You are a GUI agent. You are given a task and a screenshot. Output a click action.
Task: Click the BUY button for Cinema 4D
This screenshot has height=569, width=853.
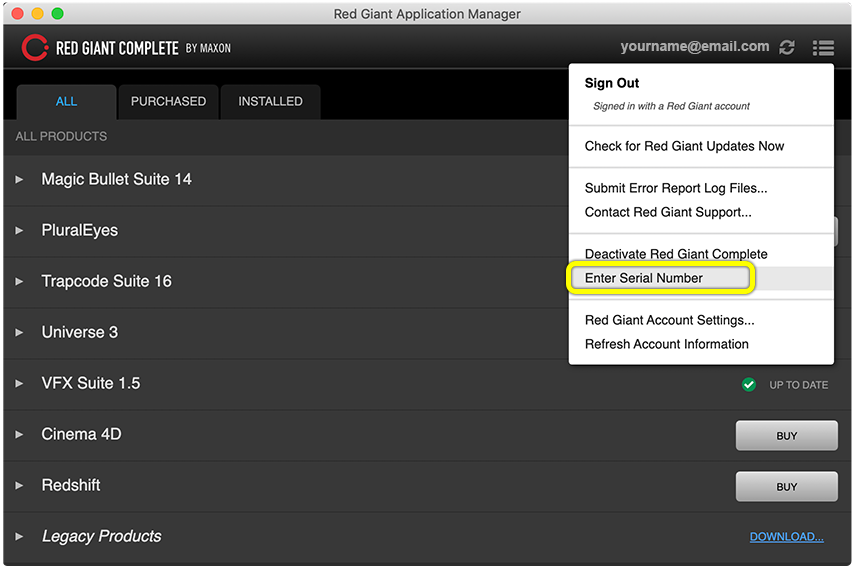point(787,436)
